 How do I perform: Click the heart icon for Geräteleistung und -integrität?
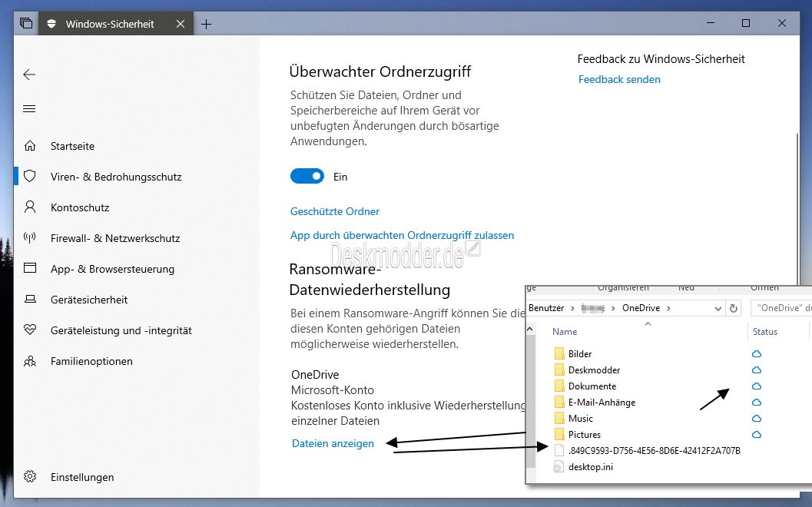30,330
